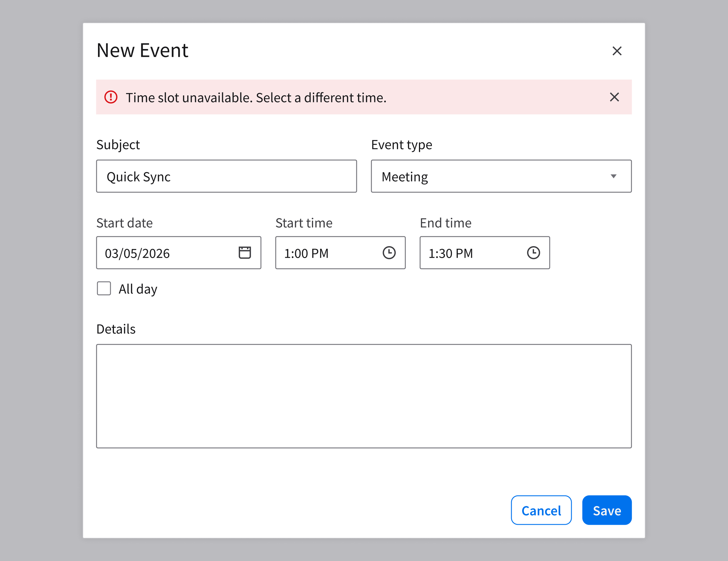Screen dimensions: 728x561
Task: Dismiss the time slot error banner
Action: click(x=614, y=97)
